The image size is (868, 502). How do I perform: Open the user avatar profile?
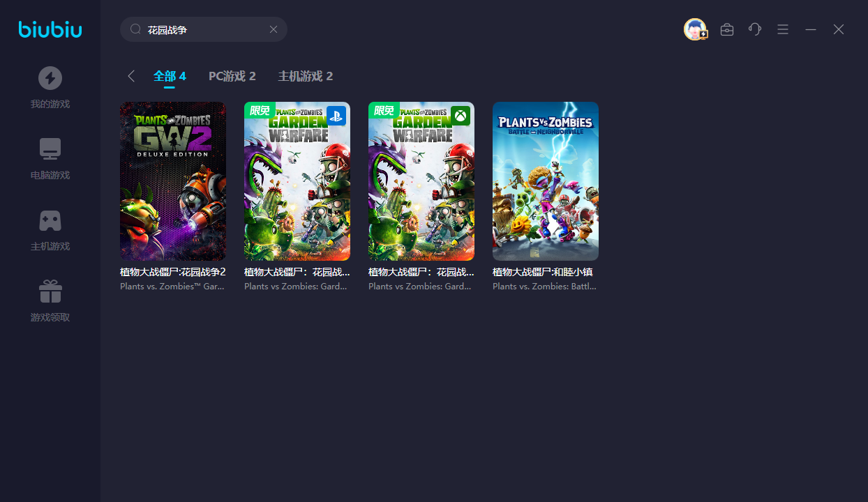695,29
